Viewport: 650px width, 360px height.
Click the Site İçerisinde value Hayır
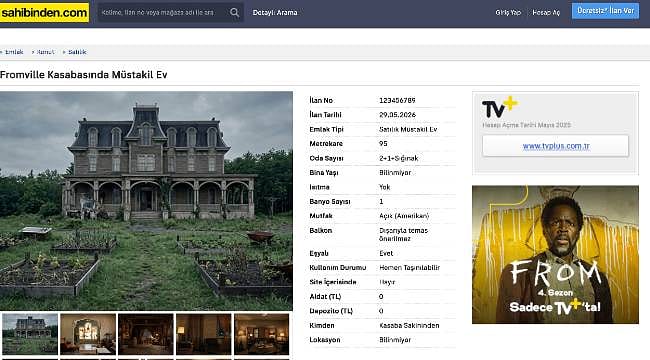387,282
